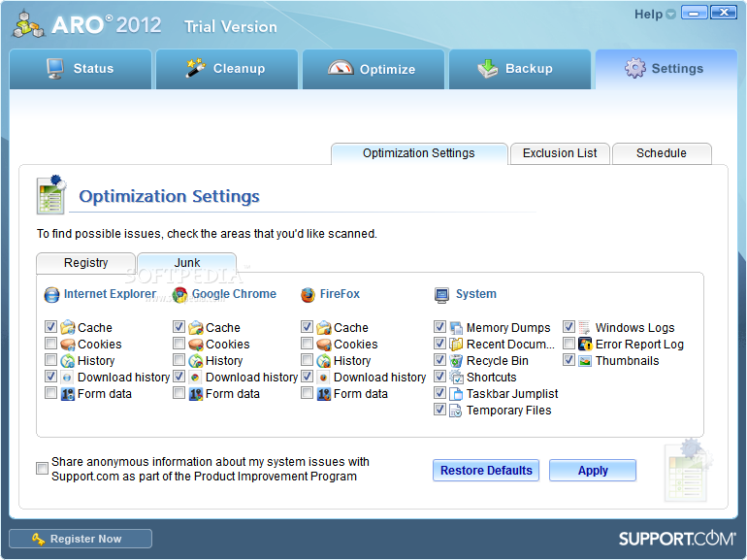Check Google Chrome History checkbox
Viewport: 747px width, 560px height.
coord(179,360)
